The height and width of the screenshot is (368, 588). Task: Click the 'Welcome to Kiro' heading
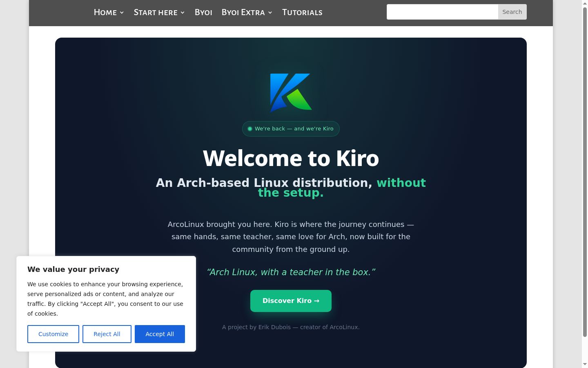291,159
